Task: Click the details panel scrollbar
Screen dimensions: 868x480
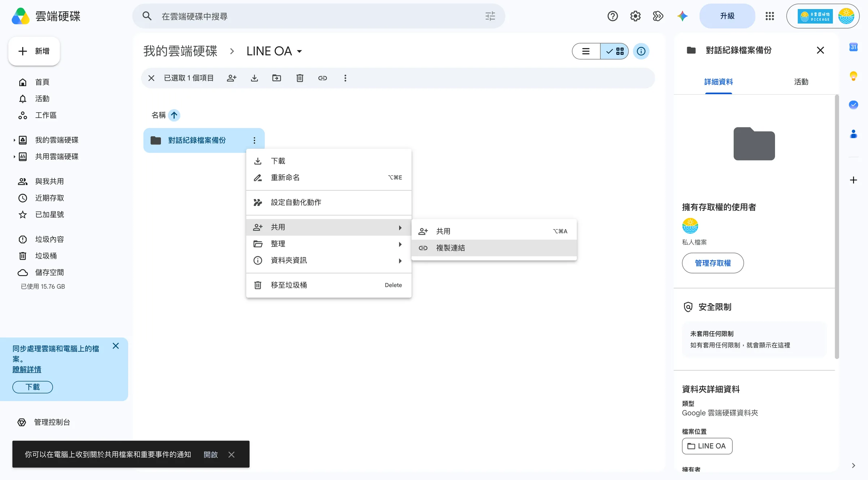Action: click(x=837, y=227)
